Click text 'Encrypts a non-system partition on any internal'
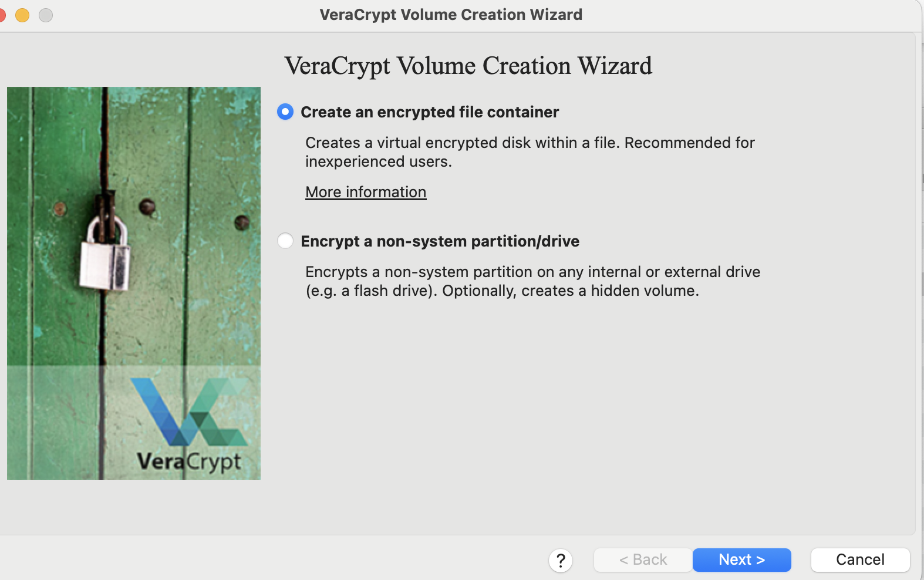The width and height of the screenshot is (924, 580). [473, 272]
